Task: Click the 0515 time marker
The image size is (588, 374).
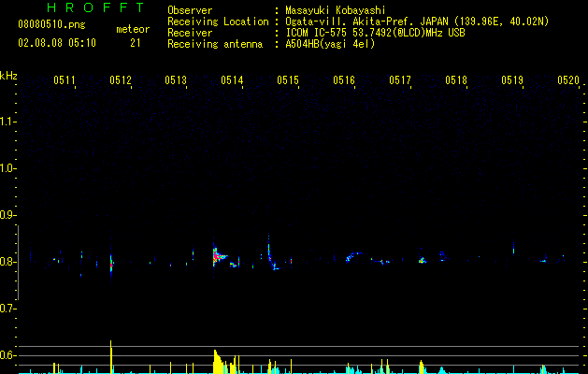Action: pos(288,80)
